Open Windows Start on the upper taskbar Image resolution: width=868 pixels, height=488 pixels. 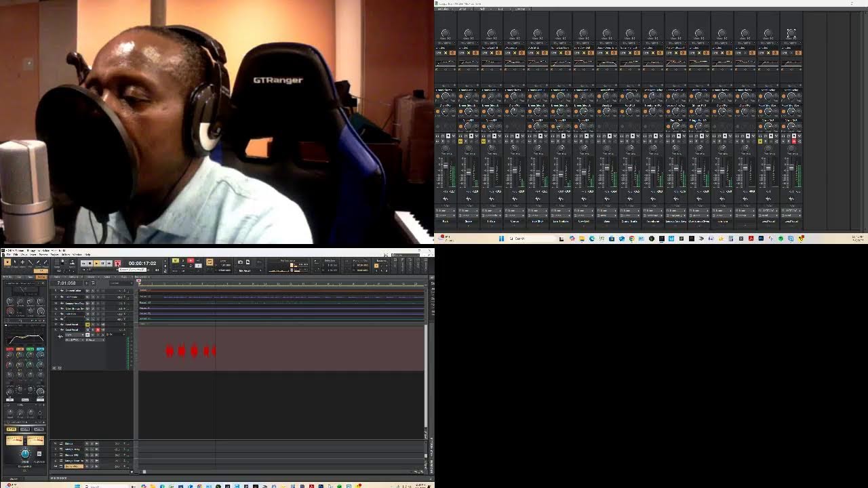click(501, 238)
